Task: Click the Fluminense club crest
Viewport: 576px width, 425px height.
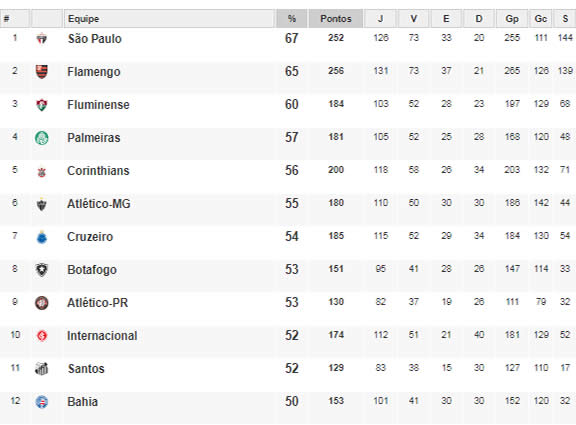Action: [42, 105]
